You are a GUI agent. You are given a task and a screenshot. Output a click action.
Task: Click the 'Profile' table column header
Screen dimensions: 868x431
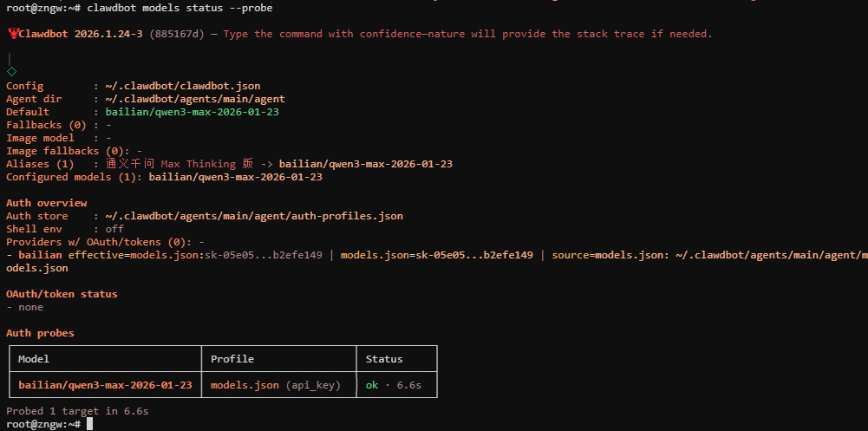point(232,359)
